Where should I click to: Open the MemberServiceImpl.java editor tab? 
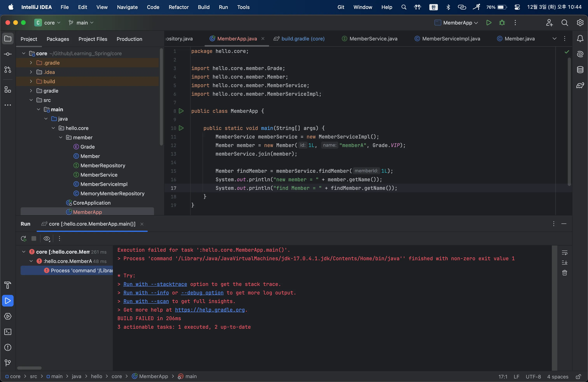pos(447,39)
